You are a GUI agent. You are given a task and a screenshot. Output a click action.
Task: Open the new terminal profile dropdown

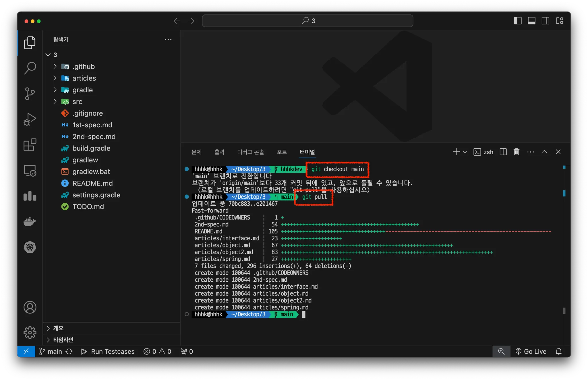[x=465, y=152]
